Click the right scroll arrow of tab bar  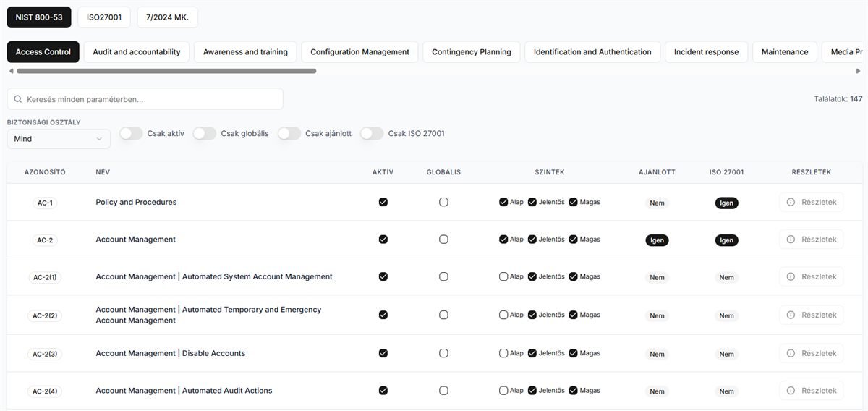(859, 71)
